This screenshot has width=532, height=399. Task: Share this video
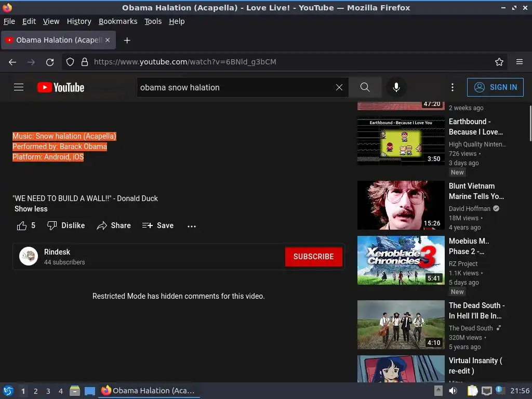tap(114, 225)
